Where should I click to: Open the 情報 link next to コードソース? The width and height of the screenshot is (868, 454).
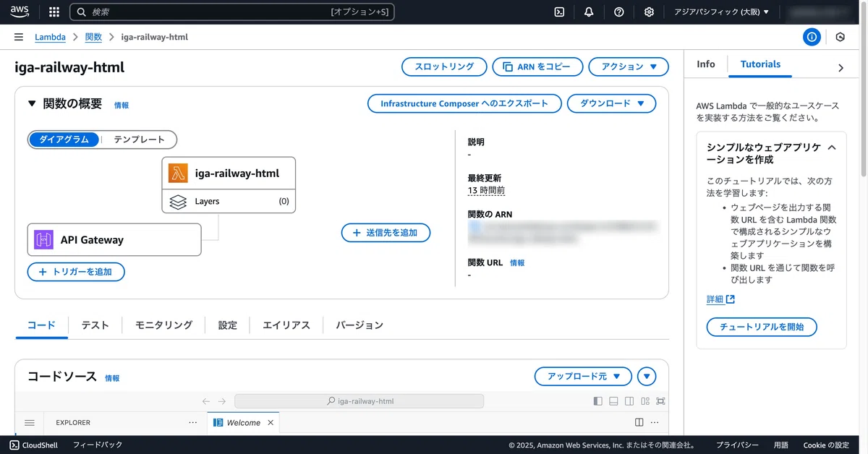112,378
